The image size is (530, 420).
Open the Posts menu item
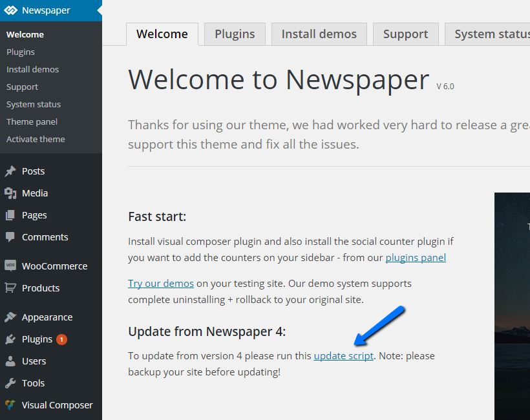tap(51, 171)
